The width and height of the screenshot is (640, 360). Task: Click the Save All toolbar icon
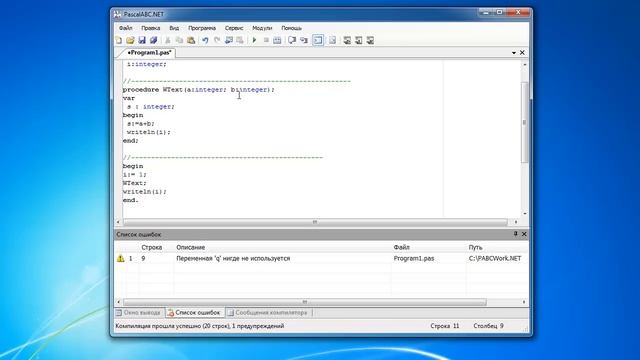(153, 40)
